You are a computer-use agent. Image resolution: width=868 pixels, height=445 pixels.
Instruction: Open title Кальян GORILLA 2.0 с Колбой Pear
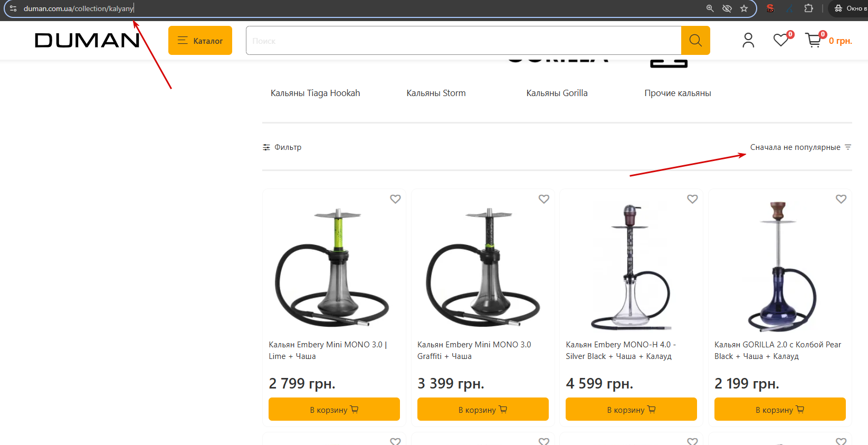777,351
